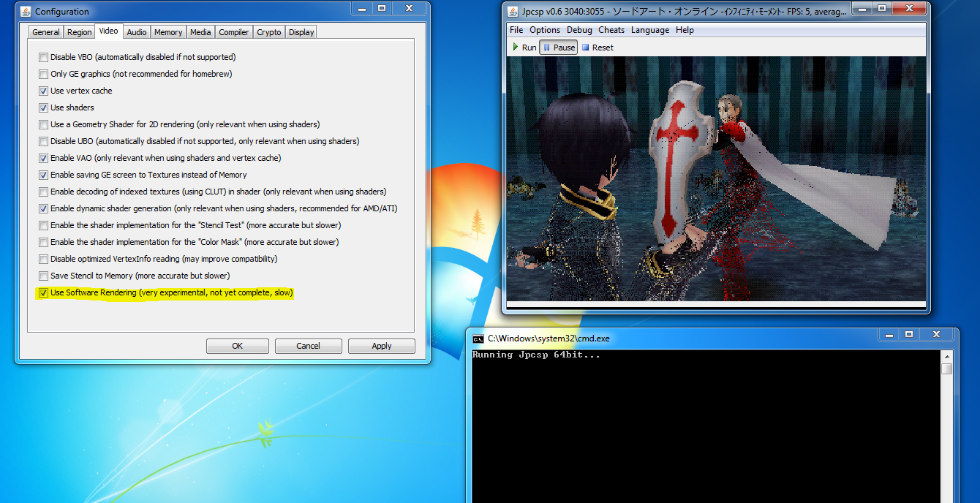Click the Run toolbar button in Jpcsp
The width and height of the screenshot is (980, 503).
pos(524,48)
